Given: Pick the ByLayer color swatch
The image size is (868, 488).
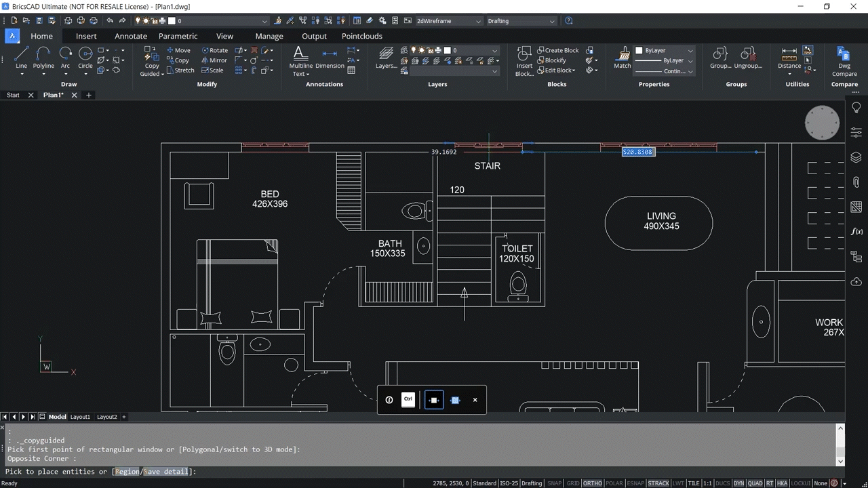Looking at the screenshot, I should tap(638, 49).
